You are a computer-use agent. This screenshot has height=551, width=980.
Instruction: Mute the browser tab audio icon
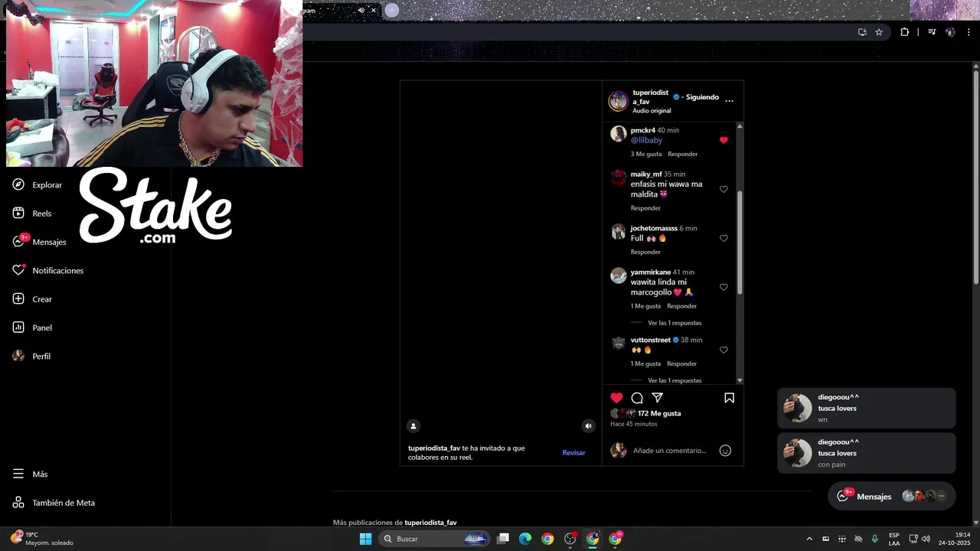tap(361, 11)
